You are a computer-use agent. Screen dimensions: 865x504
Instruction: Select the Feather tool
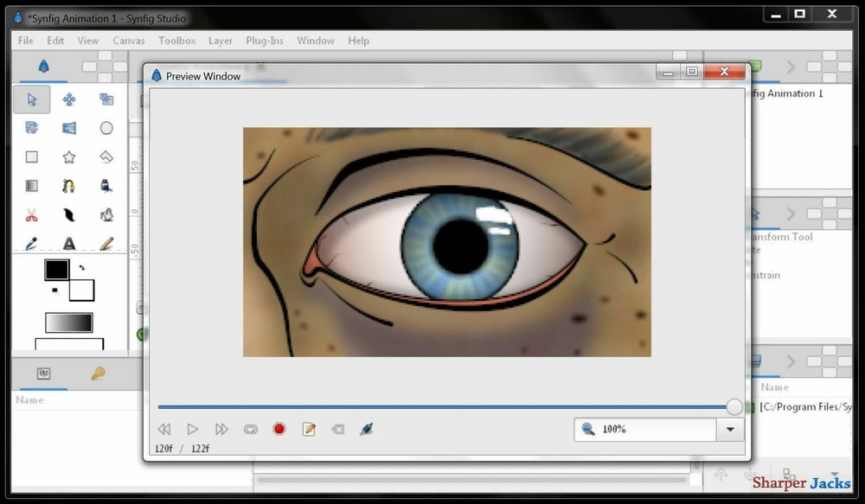point(69,215)
